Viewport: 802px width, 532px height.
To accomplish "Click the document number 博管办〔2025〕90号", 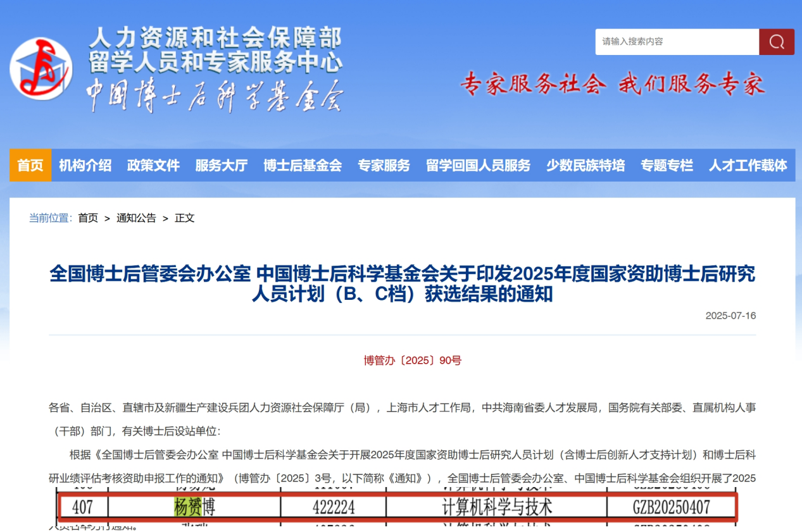I will pyautogui.click(x=413, y=361).
